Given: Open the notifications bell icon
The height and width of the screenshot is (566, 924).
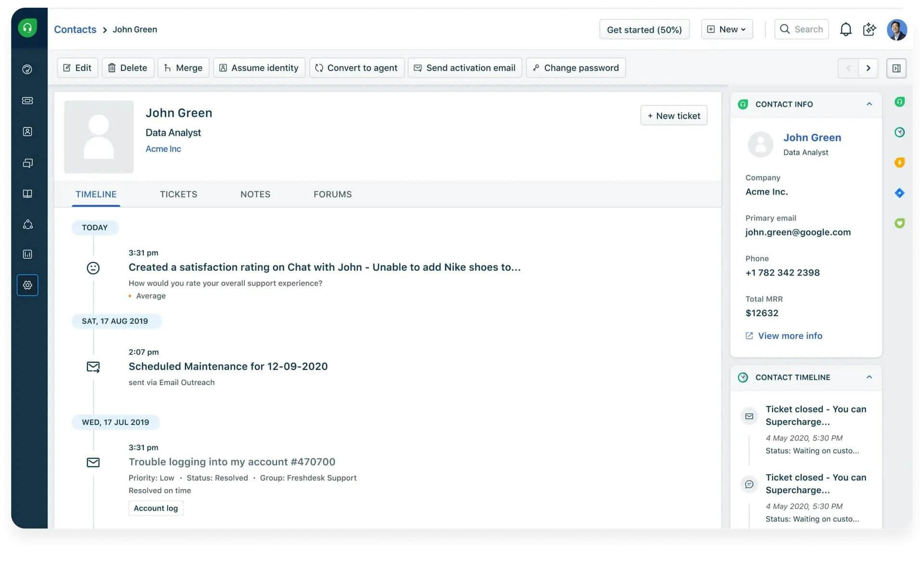Looking at the screenshot, I should click(845, 29).
